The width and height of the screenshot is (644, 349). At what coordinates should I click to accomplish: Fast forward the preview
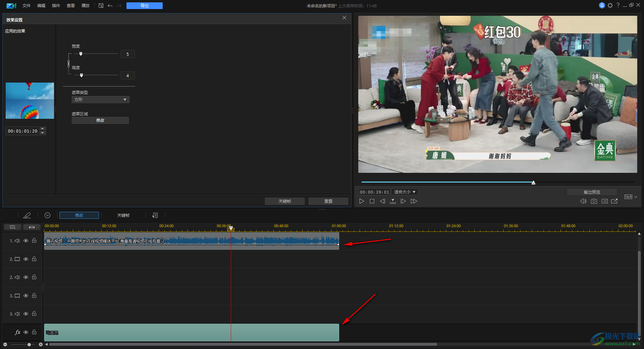pyautogui.click(x=414, y=201)
